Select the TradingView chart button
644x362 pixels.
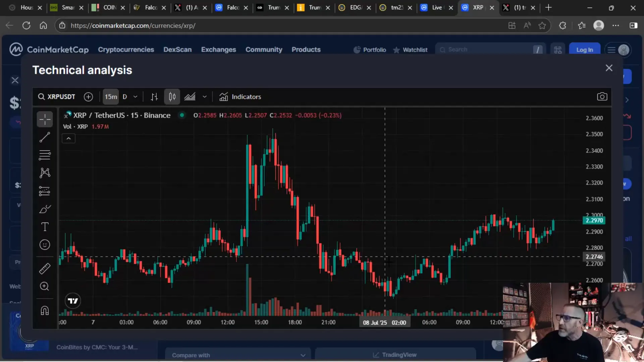point(395,355)
